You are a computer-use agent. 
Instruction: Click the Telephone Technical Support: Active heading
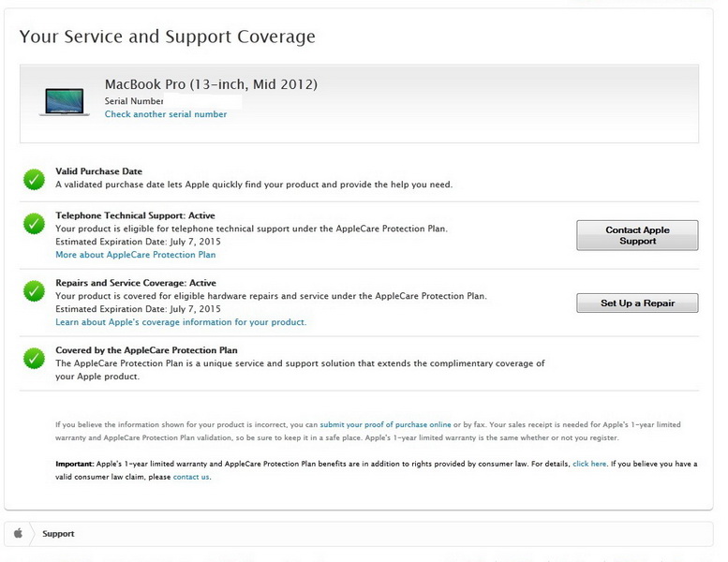[135, 215]
